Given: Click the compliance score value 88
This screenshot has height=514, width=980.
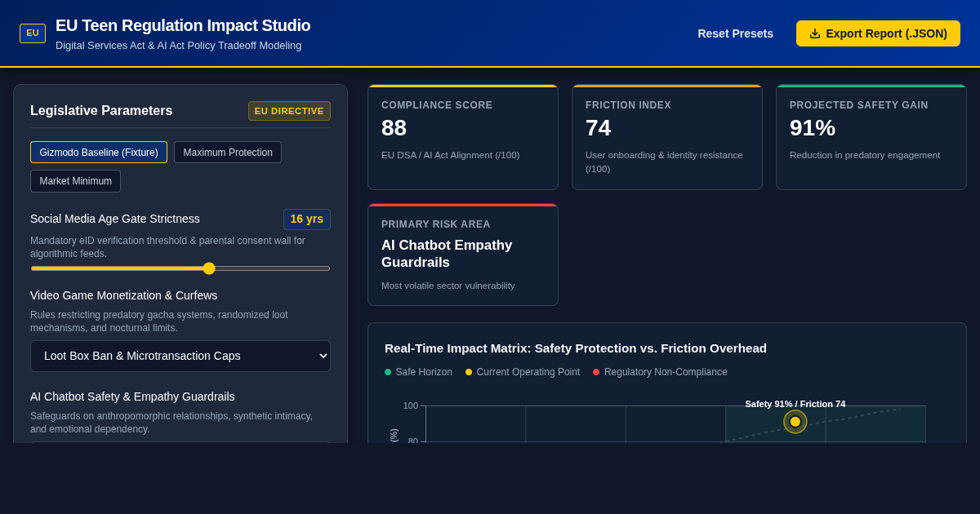Looking at the screenshot, I should pos(394,128).
